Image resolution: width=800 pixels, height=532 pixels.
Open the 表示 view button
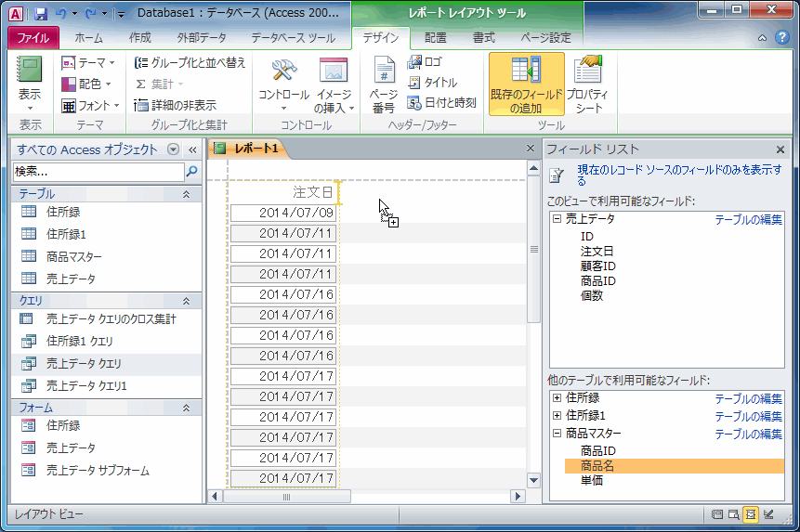(30, 83)
